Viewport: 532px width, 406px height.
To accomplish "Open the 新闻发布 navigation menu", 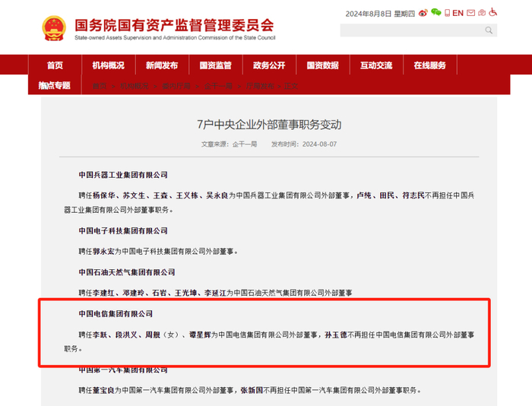I will pos(162,65).
